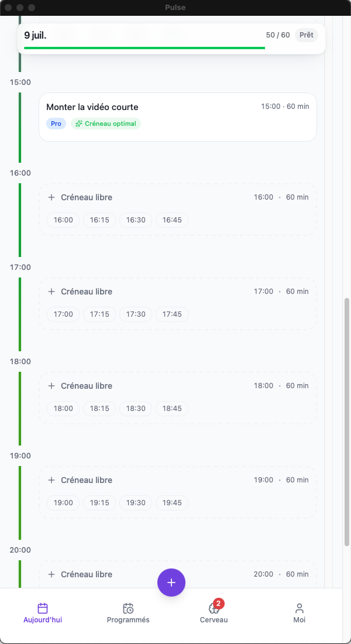
Task: Select the 18:00 time chip
Action: [x=63, y=409]
